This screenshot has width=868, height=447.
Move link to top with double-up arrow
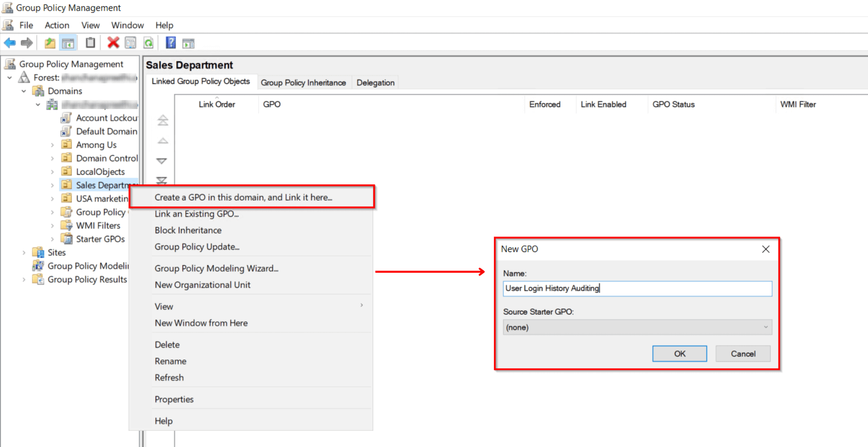pos(163,120)
